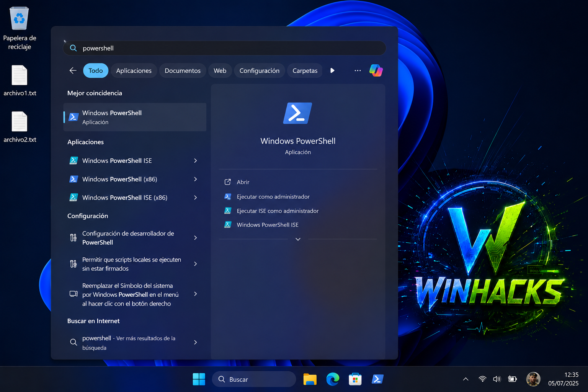Expand more actions chevron in preview pane
588x392 pixels.
click(x=298, y=239)
